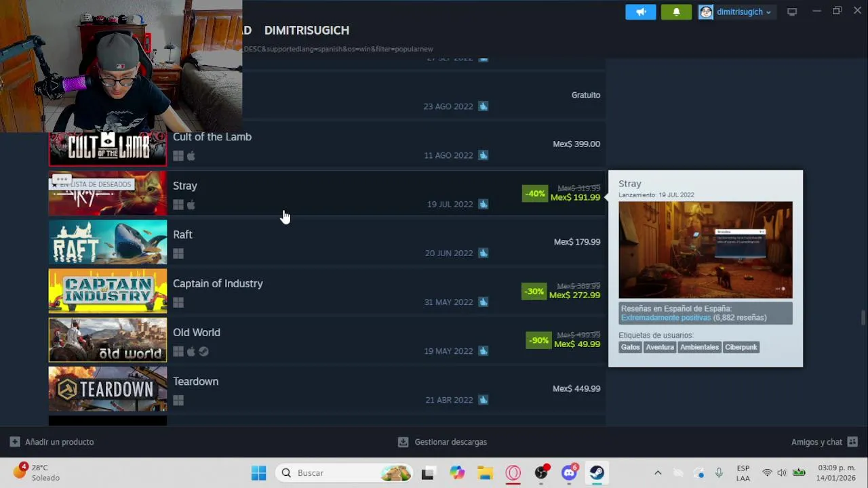Click Captain of Industry -30% discount badge
This screenshot has width=868, height=488.
pos(534,291)
